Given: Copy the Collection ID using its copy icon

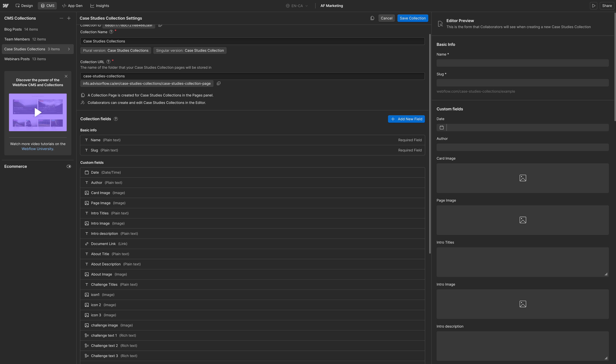Looking at the screenshot, I should pyautogui.click(x=160, y=25).
